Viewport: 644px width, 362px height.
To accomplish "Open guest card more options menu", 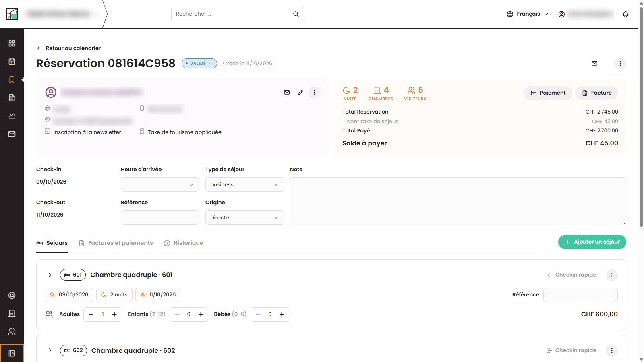I will (x=314, y=92).
